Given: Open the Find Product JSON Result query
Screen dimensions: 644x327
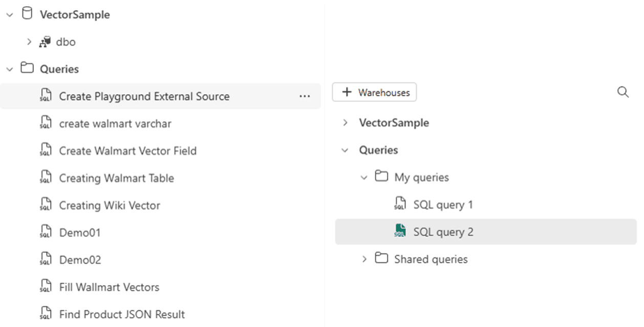Looking at the screenshot, I should (122, 314).
